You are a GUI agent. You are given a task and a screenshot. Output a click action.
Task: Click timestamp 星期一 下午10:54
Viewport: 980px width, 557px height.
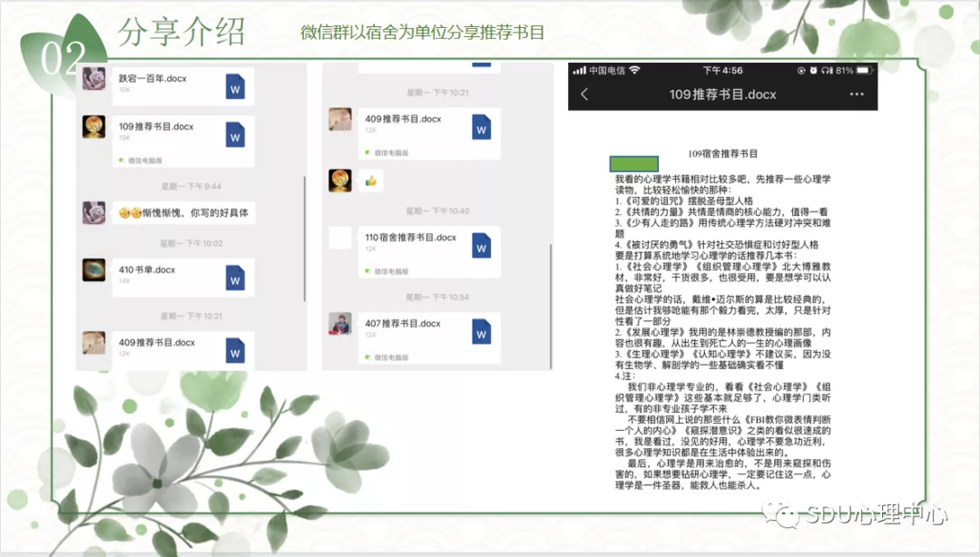point(437,297)
